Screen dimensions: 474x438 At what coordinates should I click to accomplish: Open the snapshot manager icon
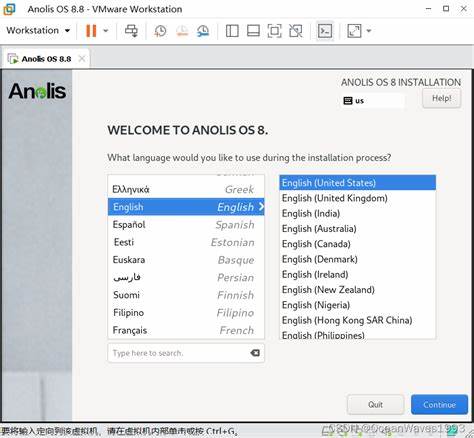tap(203, 31)
